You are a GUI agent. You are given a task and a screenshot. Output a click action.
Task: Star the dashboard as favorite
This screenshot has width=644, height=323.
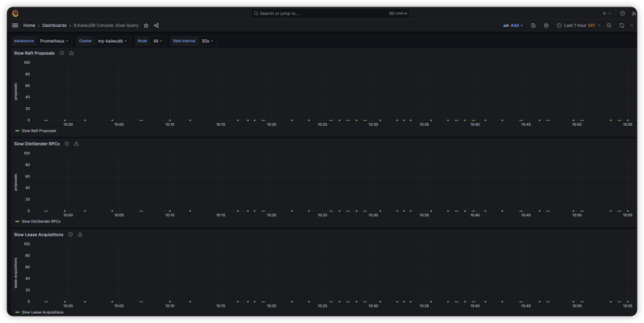(x=146, y=26)
